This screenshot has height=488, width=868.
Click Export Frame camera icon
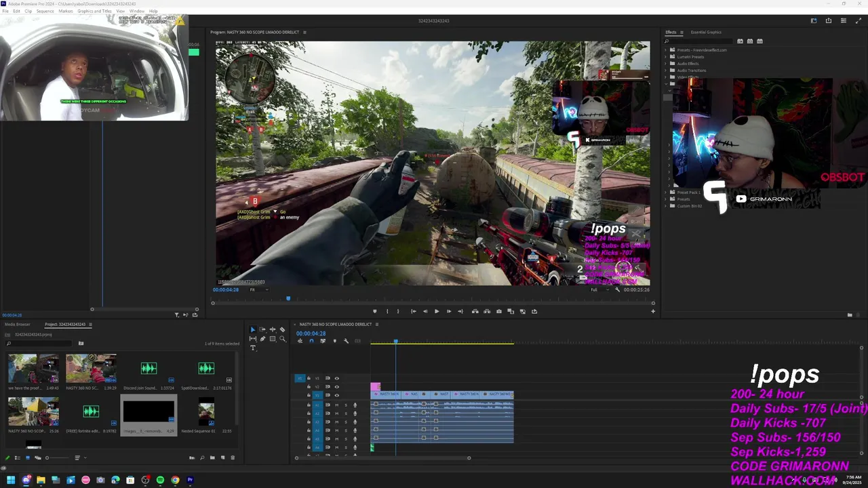pos(499,311)
